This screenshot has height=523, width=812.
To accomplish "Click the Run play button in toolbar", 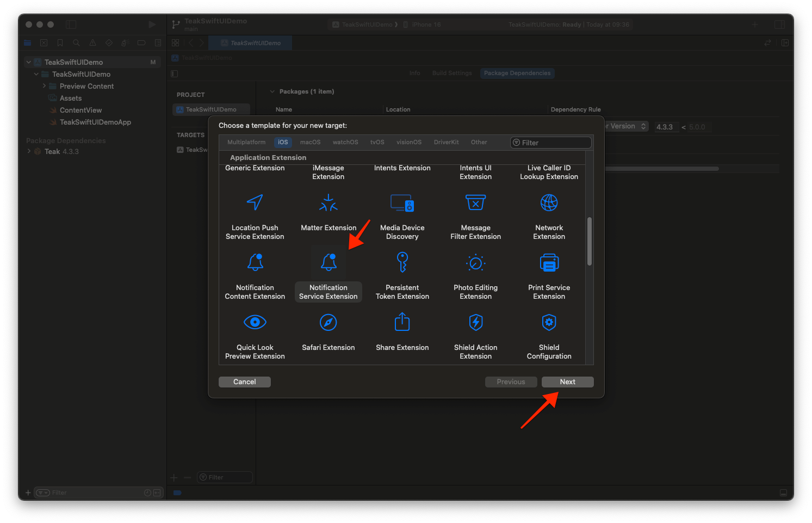I will click(x=152, y=24).
